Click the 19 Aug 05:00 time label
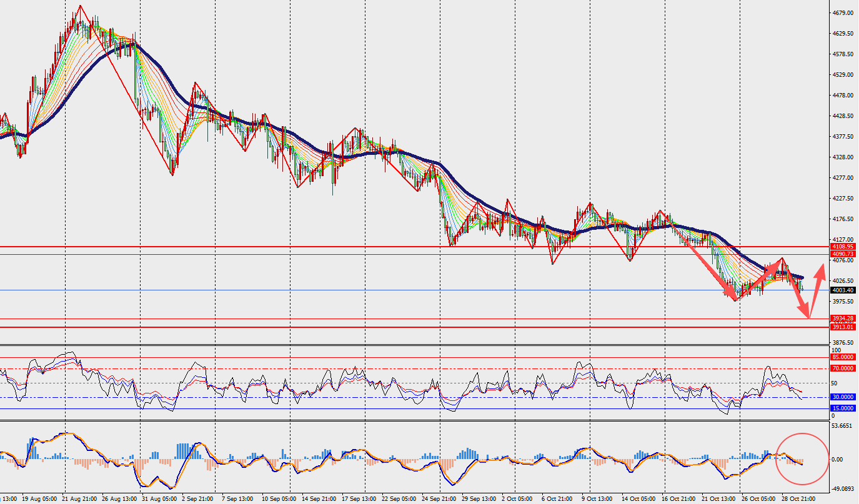This screenshot has height=504, width=859. [38, 499]
